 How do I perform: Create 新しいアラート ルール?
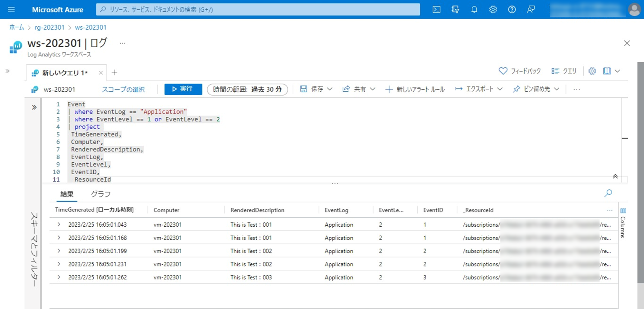coord(415,89)
